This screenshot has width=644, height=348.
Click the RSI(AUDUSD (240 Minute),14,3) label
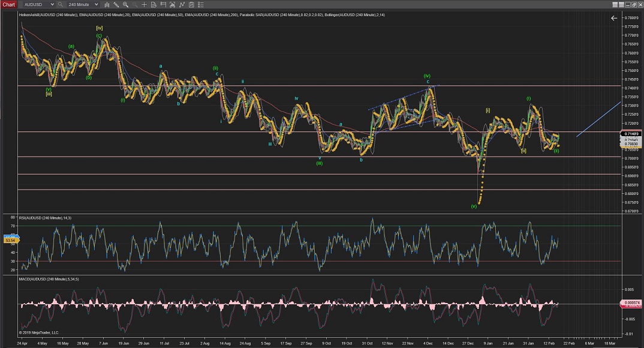click(x=45, y=218)
